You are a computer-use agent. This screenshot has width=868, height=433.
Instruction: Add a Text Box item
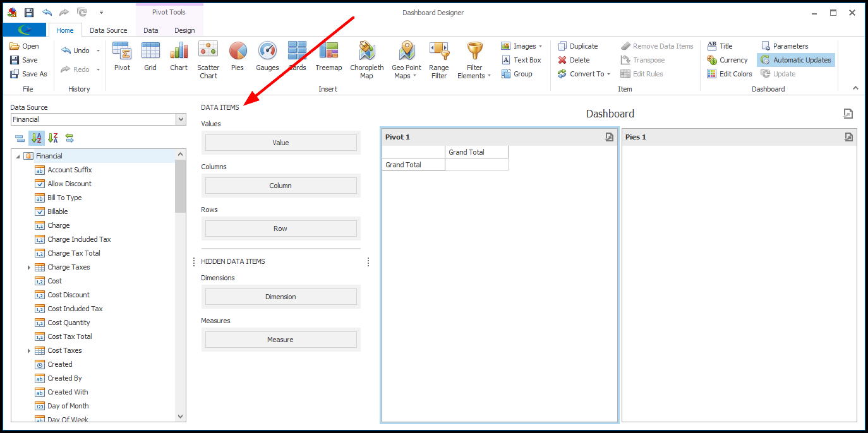point(522,60)
